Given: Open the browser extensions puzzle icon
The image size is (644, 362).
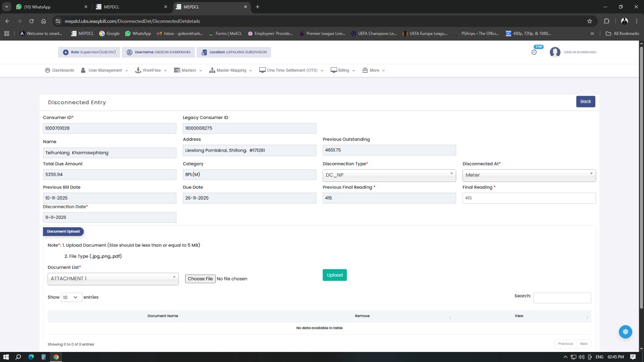Looking at the screenshot, I should (x=607, y=21).
